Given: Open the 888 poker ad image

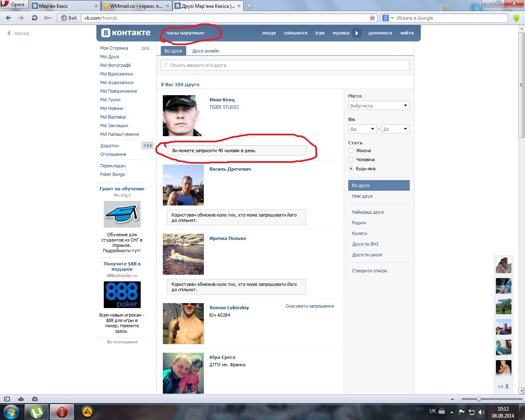Looking at the screenshot, I should click(122, 294).
